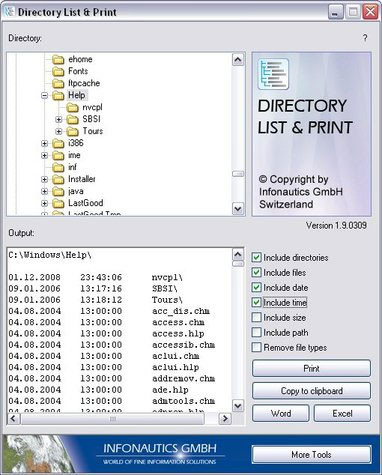This screenshot has height=475, width=382.
Task: Uncheck Include time checkbox
Action: pyautogui.click(x=256, y=302)
